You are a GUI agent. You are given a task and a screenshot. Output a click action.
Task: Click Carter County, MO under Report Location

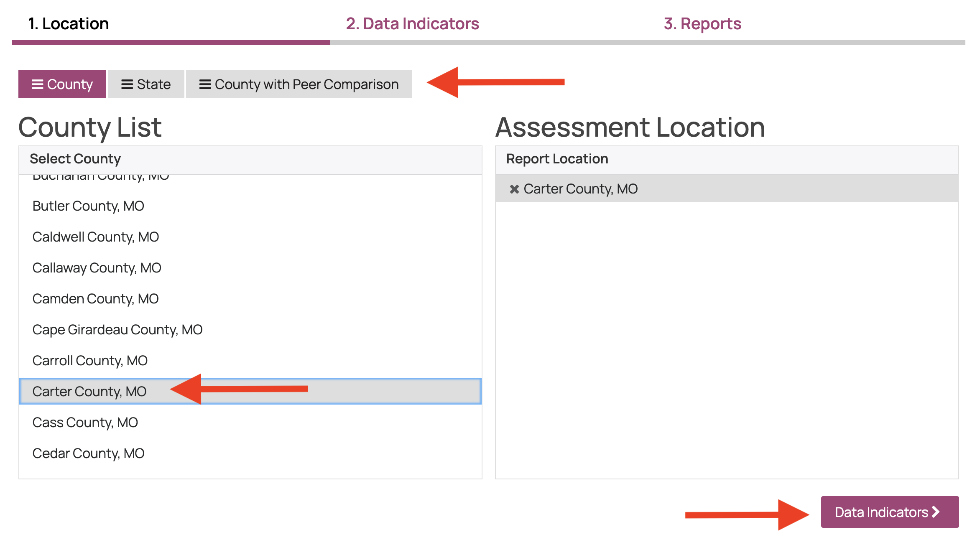click(x=580, y=188)
